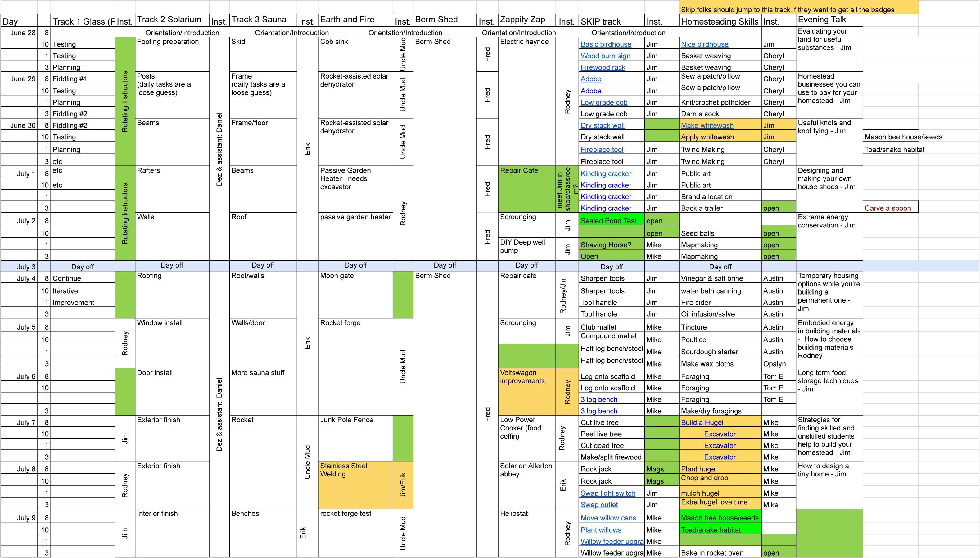This screenshot has width=980, height=558.
Task: Select the Junk Pole Fence cell
Action: [355, 438]
